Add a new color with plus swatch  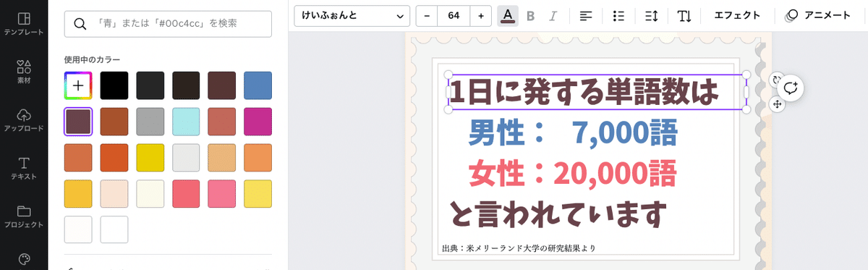(x=78, y=85)
